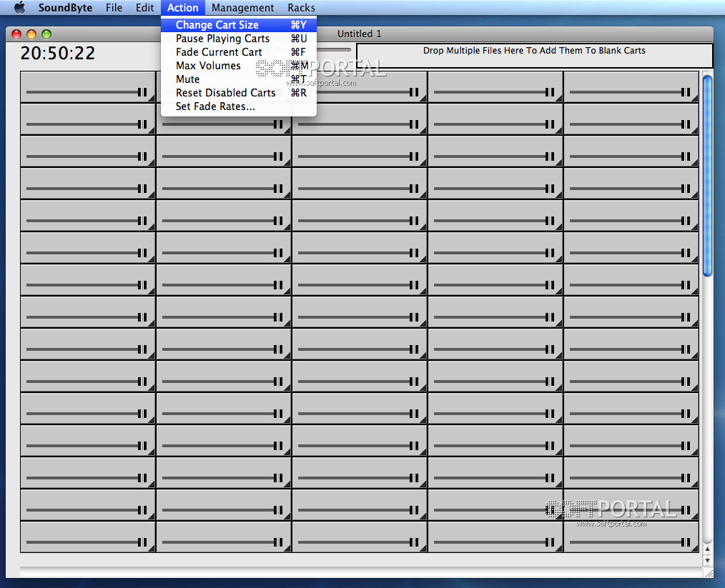Viewport: 725px width, 588px height.
Task: Minimize the Untitled 1 window
Action: pos(31,34)
